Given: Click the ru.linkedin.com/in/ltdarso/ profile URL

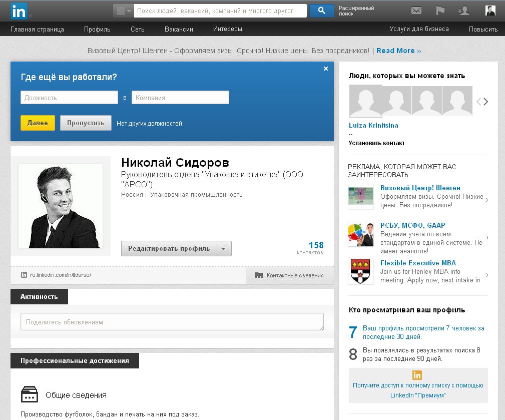Looking at the screenshot, I should coord(61,275).
